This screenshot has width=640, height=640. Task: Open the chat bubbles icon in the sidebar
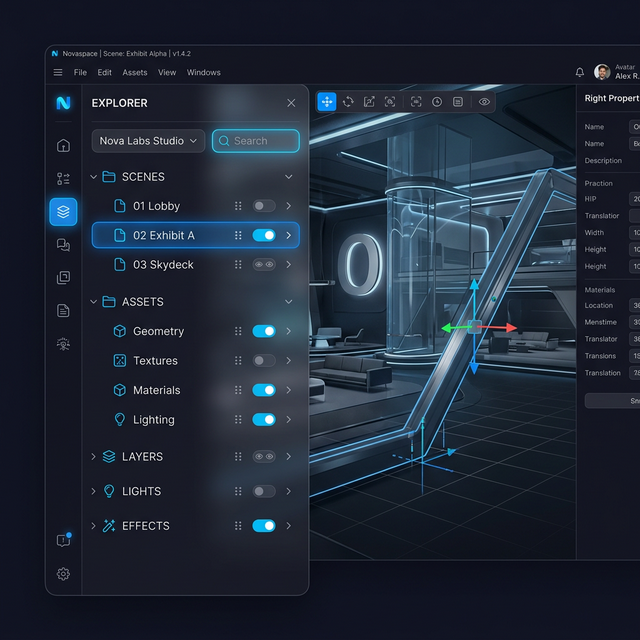pyautogui.click(x=63, y=244)
